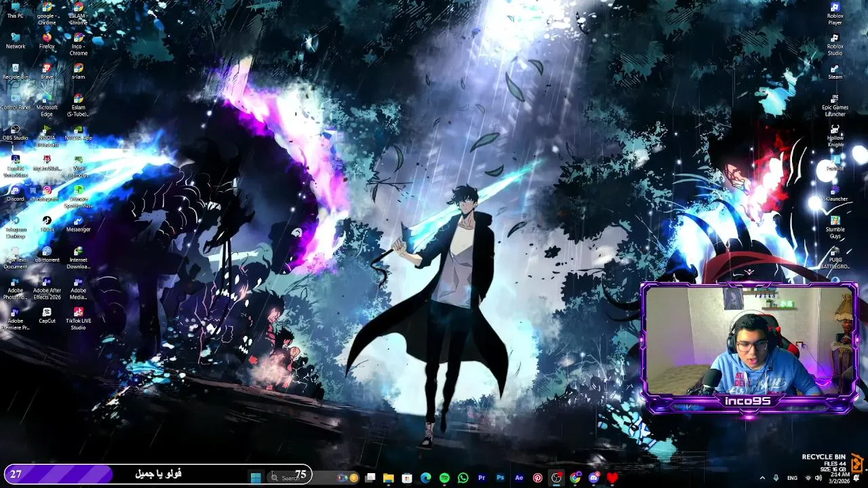The height and width of the screenshot is (488, 868).
Task: Open the CapCut desktop shortcut
Action: (x=47, y=315)
